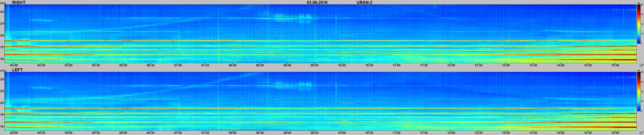Click the RIGHT polarization panel title

point(19,2)
